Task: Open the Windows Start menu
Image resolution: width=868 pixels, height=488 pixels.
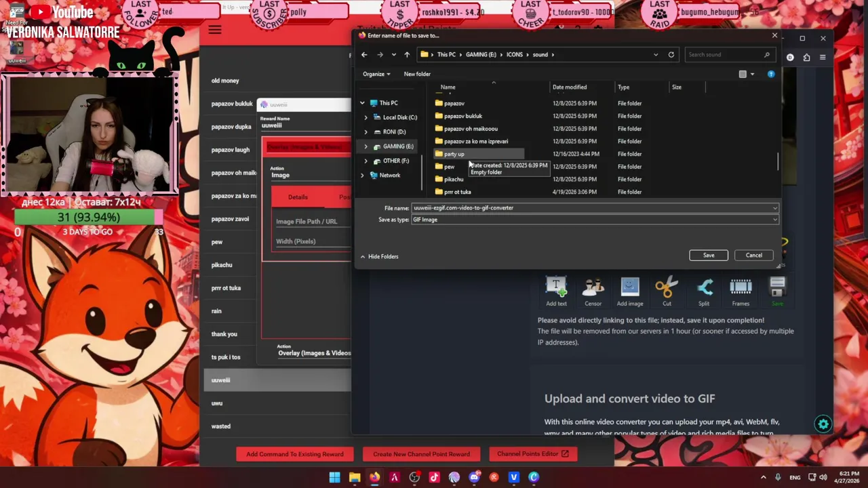Action: point(334,477)
